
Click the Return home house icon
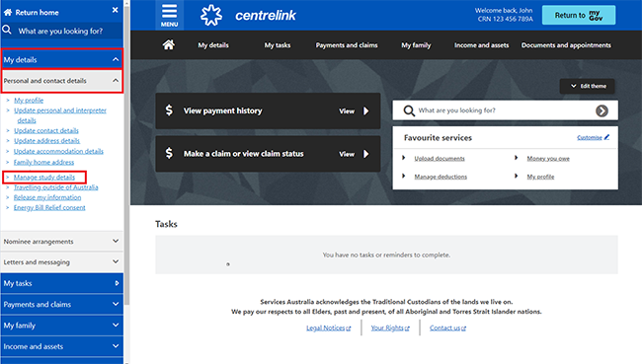pyautogui.click(x=8, y=12)
